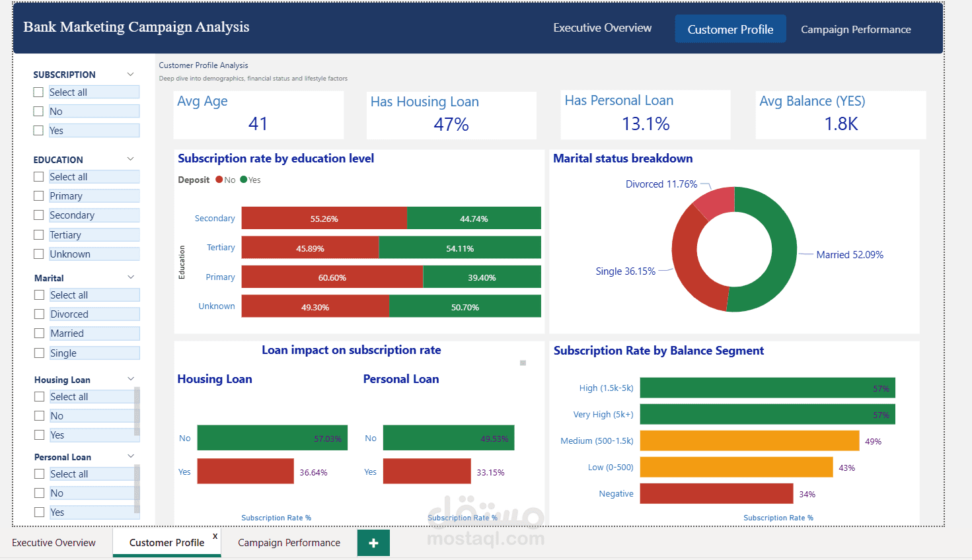The image size is (972, 560).
Task: Click green Yes legend marker in Deposit legend
Action: click(x=244, y=180)
